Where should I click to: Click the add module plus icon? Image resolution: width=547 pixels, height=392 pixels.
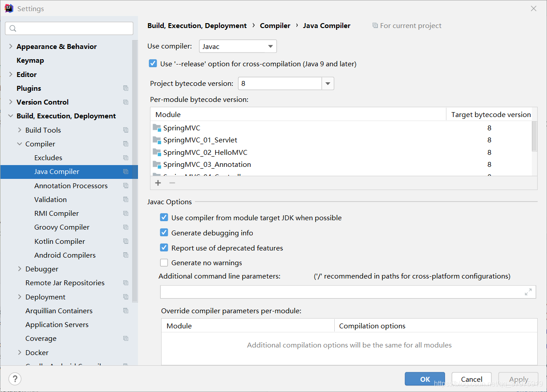click(x=158, y=183)
